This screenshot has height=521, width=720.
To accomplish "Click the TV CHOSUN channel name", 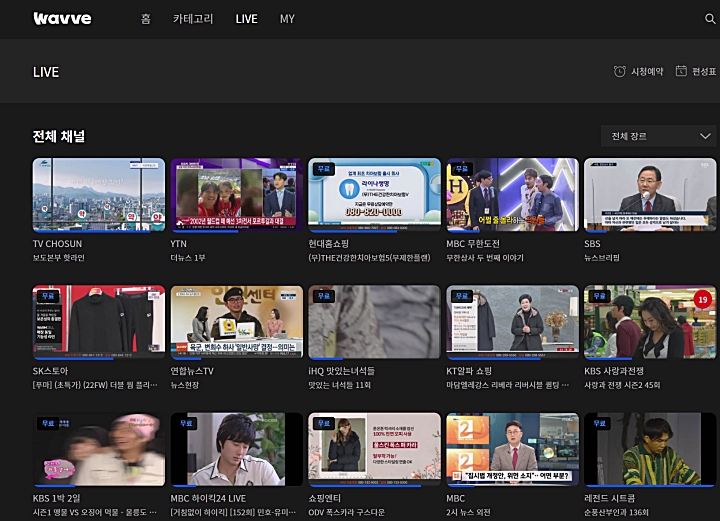I will pyautogui.click(x=57, y=244).
